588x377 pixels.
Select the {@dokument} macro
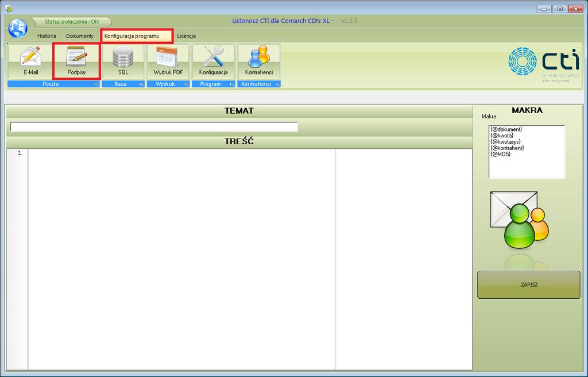pyautogui.click(x=506, y=129)
